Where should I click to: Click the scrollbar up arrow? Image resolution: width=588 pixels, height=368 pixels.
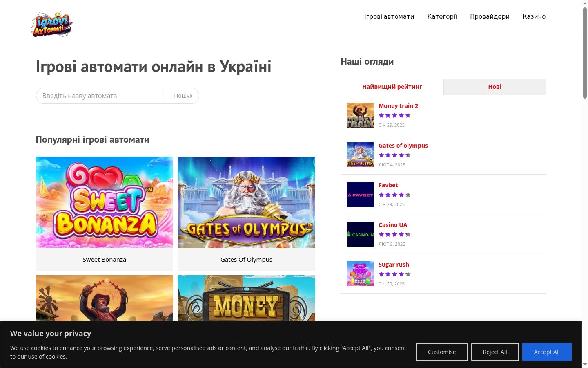pos(585,3)
